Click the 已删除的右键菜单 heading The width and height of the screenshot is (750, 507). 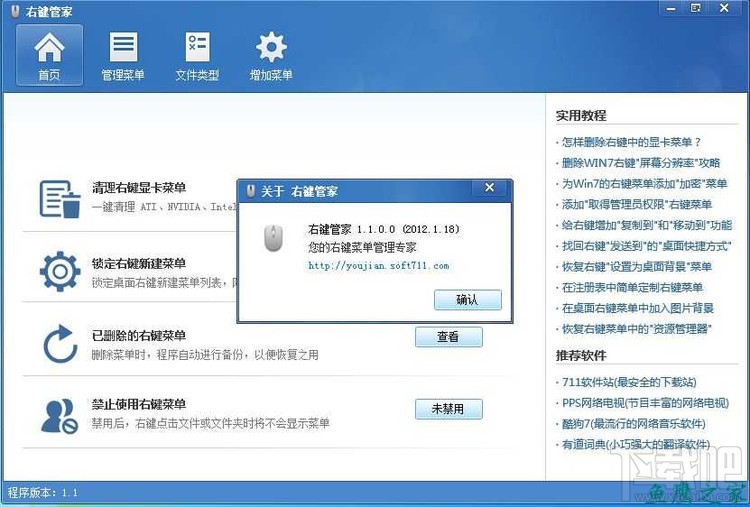pos(139,335)
